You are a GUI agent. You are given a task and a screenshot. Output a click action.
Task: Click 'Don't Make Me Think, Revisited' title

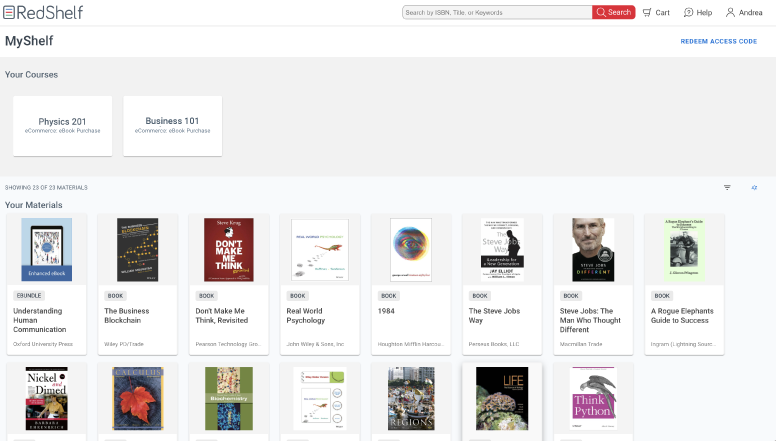[222, 316]
